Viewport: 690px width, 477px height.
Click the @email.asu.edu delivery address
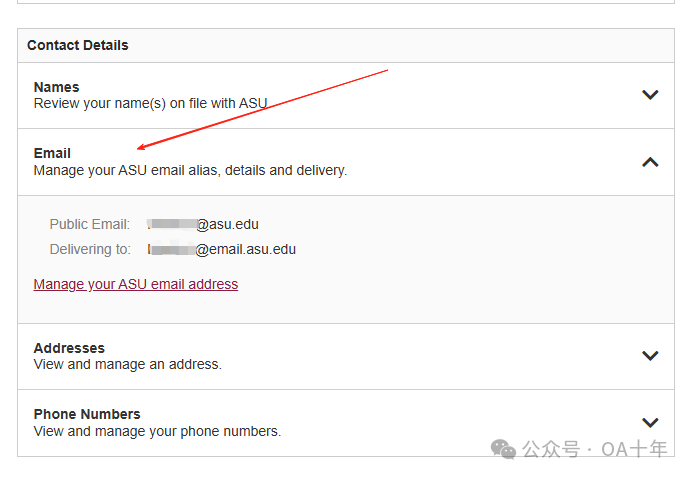(221, 249)
